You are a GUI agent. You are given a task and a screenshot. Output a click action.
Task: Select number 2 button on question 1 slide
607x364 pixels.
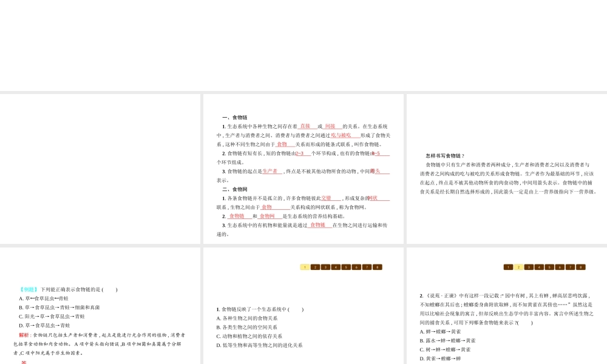tap(315, 267)
